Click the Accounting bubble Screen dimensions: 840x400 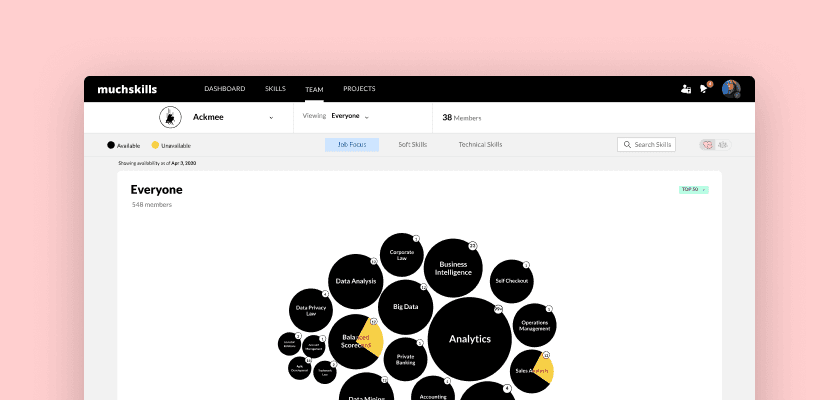(x=433, y=390)
